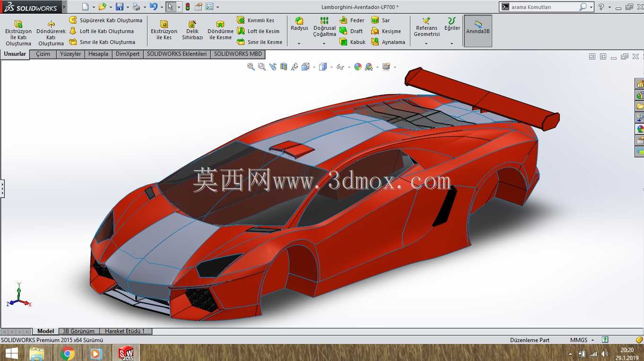Select Doğrusal Çoğaltma pattern tool
Screen dimensions: 644x361
tap(324, 27)
